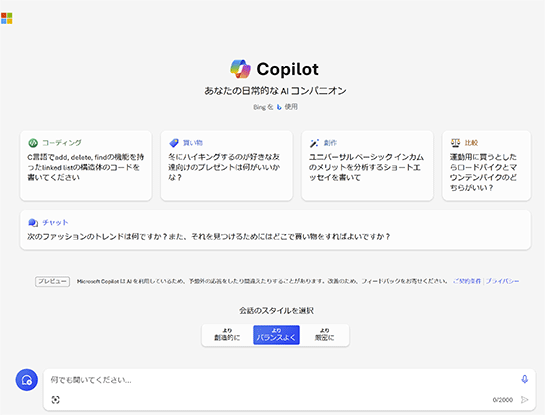
Task: Click the 0/2000 character counter
Action: pos(503,400)
